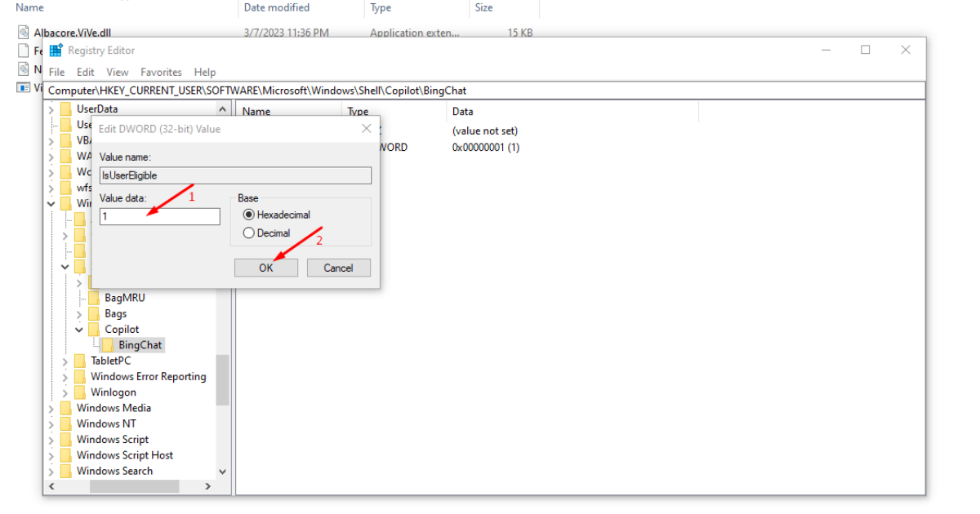Cancel the Edit DWORD dialog
Image resolution: width=980 pixels, height=514 pixels.
[x=338, y=268]
